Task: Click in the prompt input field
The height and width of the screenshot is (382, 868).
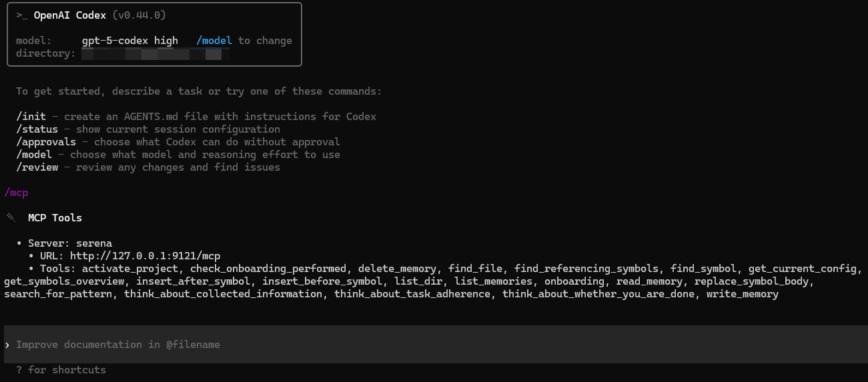Action: [x=400, y=345]
